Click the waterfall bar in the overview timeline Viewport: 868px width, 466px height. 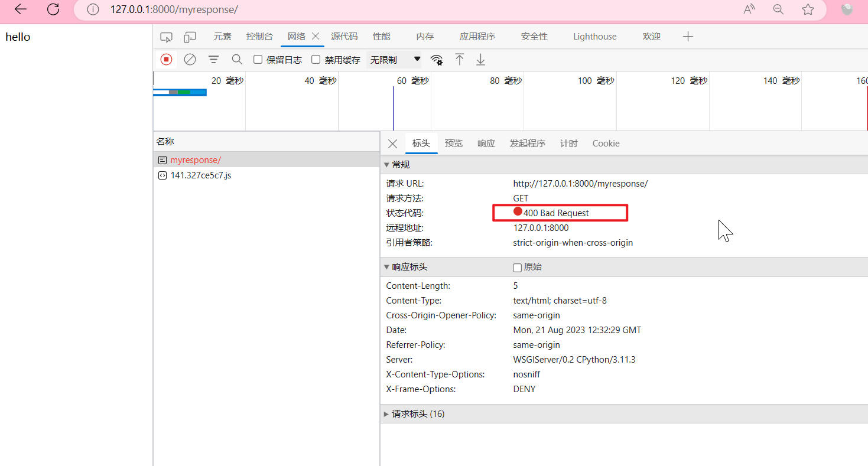point(180,92)
